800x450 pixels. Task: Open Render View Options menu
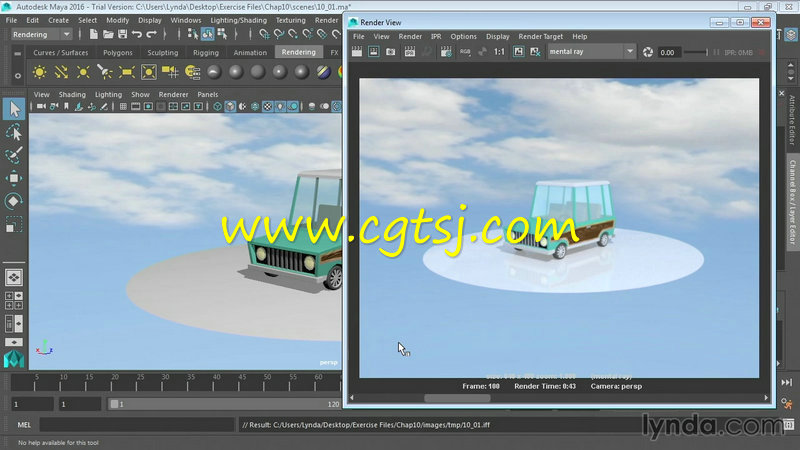pyautogui.click(x=463, y=37)
